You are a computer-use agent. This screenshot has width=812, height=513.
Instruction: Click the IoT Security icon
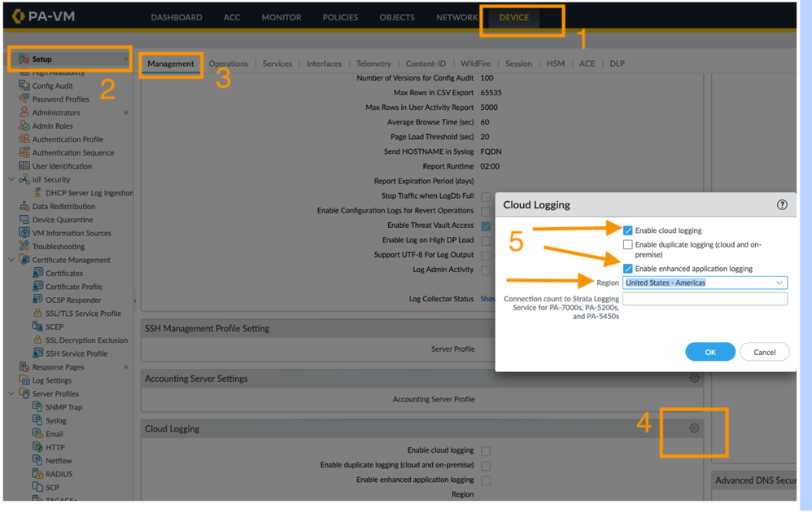pos(24,179)
